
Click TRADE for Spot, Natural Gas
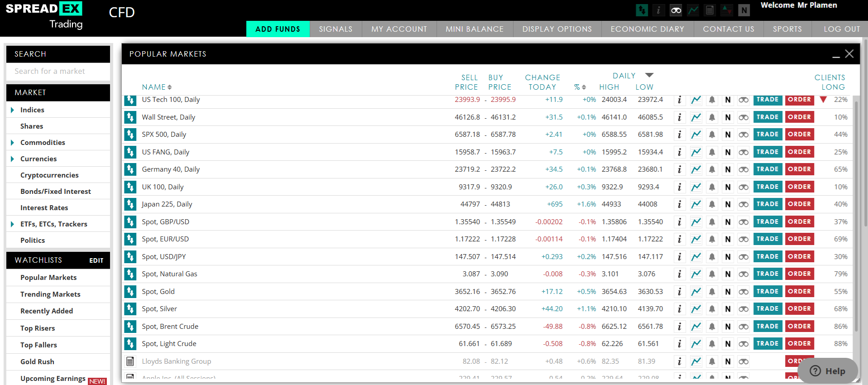(767, 274)
